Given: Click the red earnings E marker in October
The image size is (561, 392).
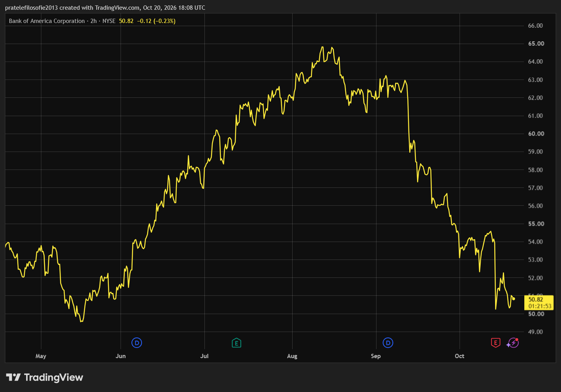Looking at the screenshot, I should click(495, 343).
